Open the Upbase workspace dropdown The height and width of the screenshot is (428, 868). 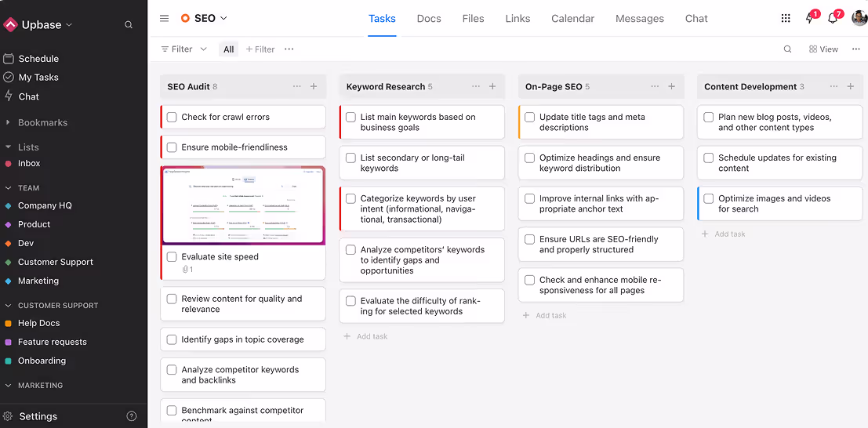click(x=69, y=25)
